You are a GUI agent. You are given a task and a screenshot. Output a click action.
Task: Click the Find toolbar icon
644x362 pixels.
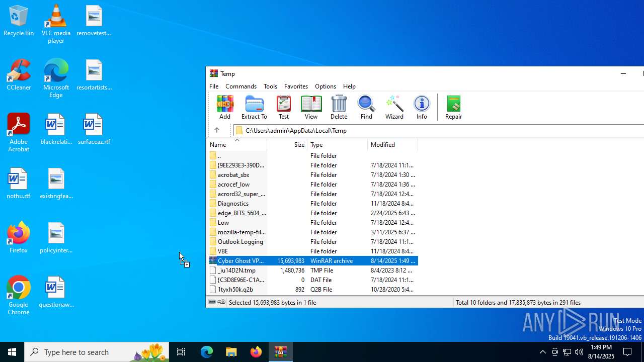[366, 108]
